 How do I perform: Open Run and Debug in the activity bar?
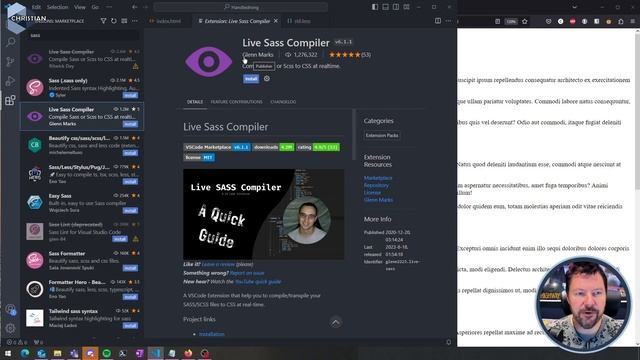click(x=11, y=81)
